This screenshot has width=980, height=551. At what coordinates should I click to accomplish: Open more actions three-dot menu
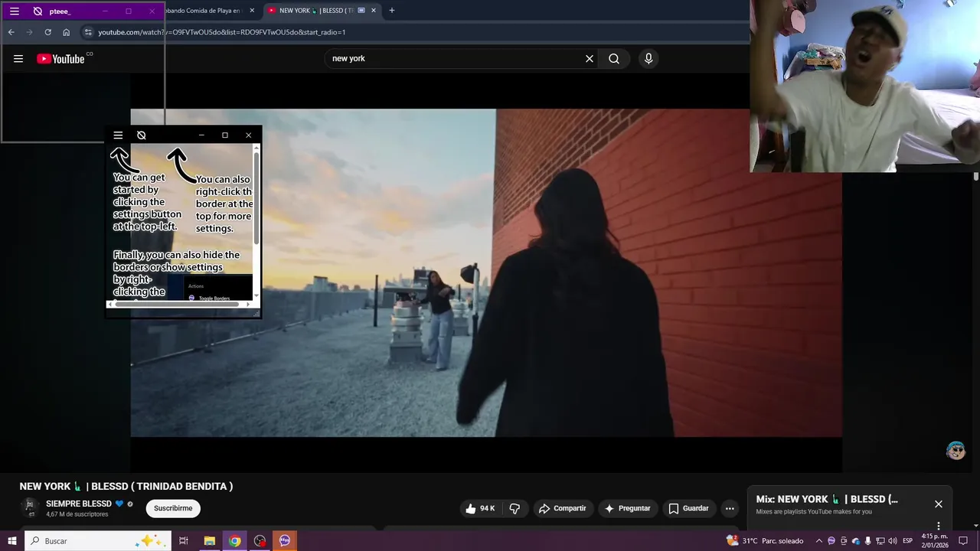730,508
